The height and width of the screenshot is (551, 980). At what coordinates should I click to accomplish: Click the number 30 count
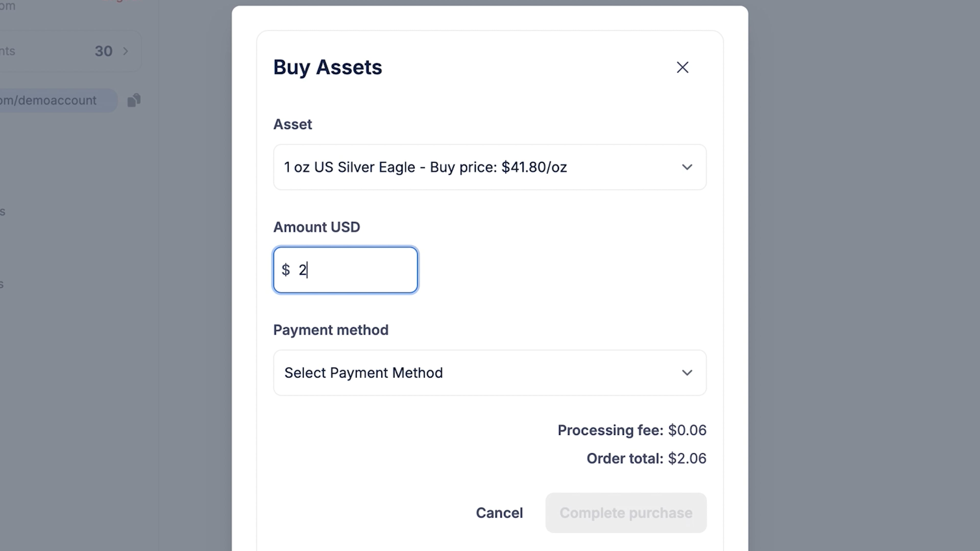(x=103, y=51)
